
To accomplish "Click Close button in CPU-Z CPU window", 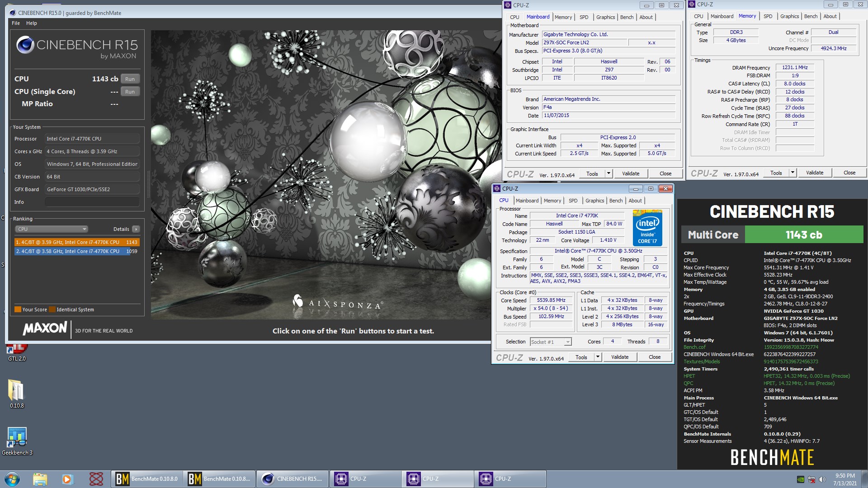I will coord(655,357).
